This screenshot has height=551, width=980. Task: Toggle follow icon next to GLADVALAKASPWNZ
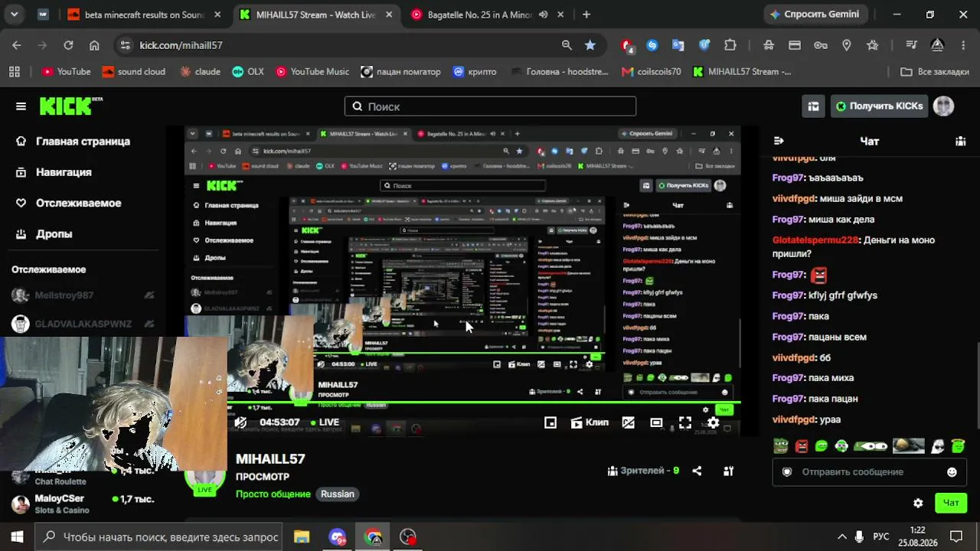149,324
